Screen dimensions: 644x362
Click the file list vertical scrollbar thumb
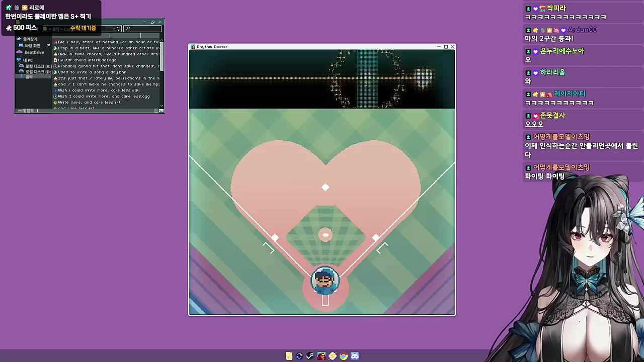(x=162, y=55)
